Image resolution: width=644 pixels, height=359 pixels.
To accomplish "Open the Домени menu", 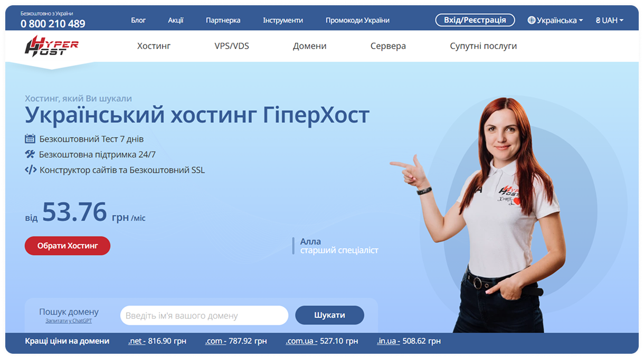I will click(310, 46).
